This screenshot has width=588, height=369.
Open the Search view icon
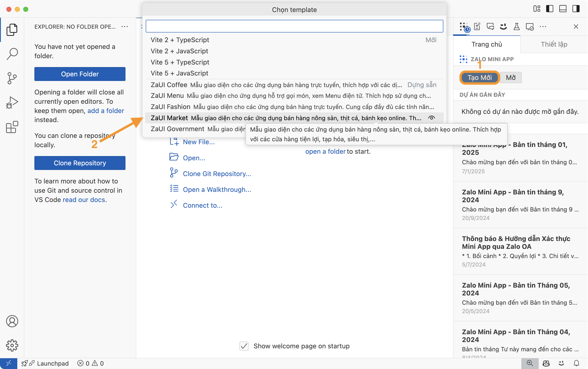12,54
